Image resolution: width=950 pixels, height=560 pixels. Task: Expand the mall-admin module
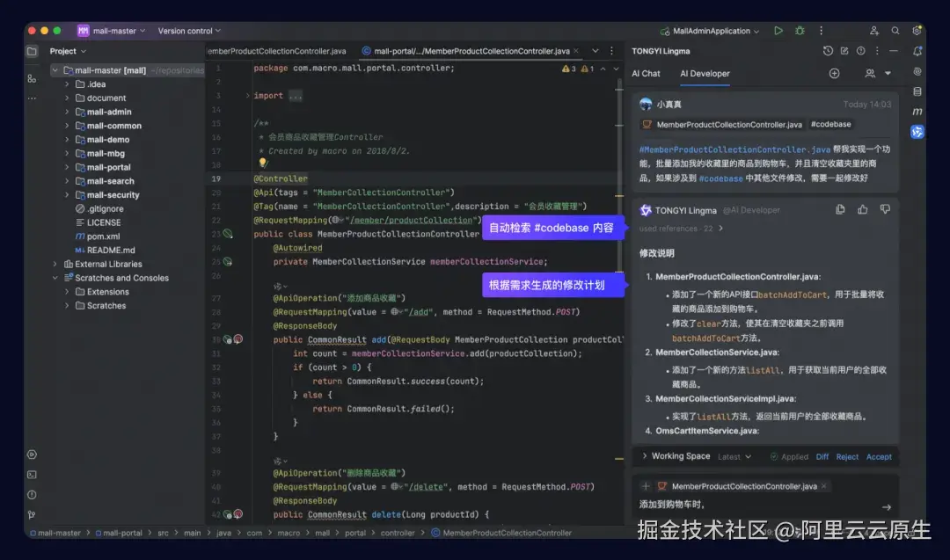point(67,112)
